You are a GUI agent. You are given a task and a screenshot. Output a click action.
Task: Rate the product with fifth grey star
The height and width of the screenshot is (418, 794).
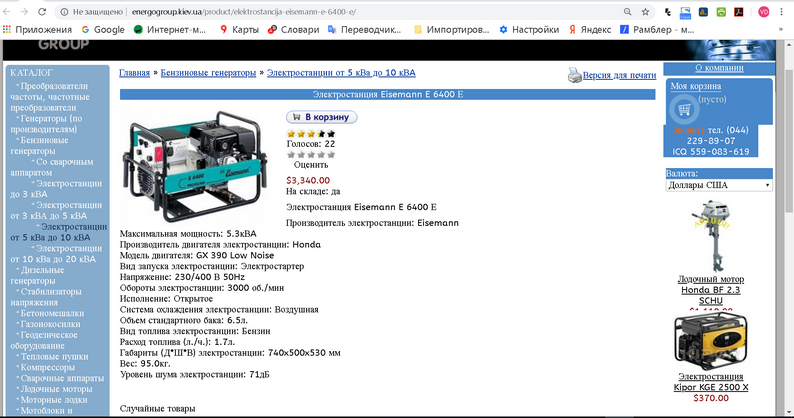(331, 155)
